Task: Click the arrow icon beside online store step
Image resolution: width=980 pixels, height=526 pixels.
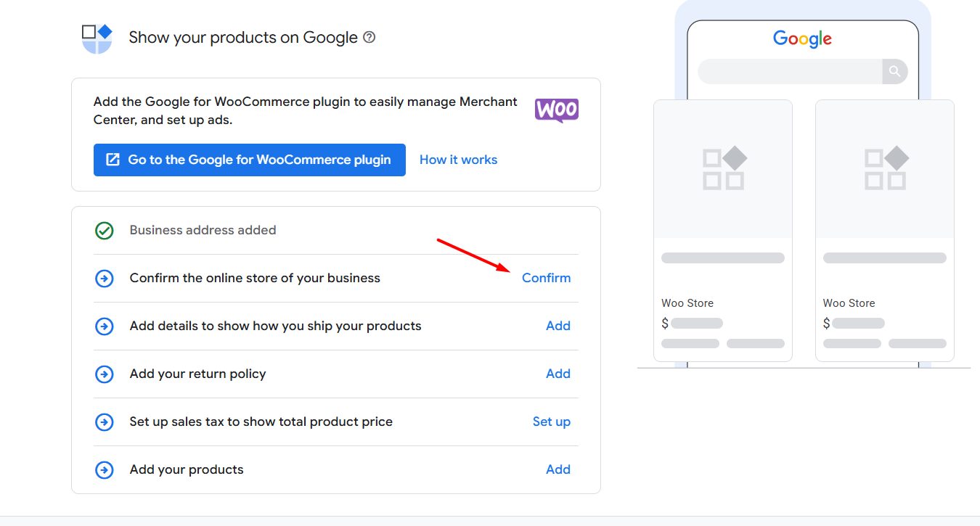Action: tap(105, 278)
